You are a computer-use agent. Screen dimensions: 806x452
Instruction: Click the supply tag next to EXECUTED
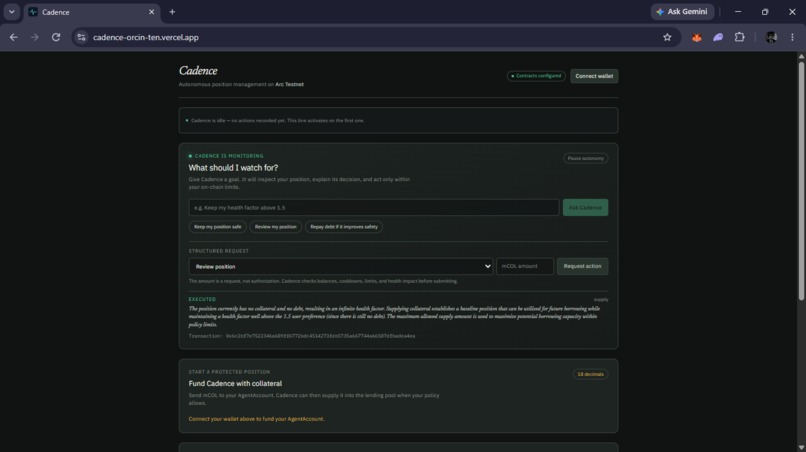[600, 299]
